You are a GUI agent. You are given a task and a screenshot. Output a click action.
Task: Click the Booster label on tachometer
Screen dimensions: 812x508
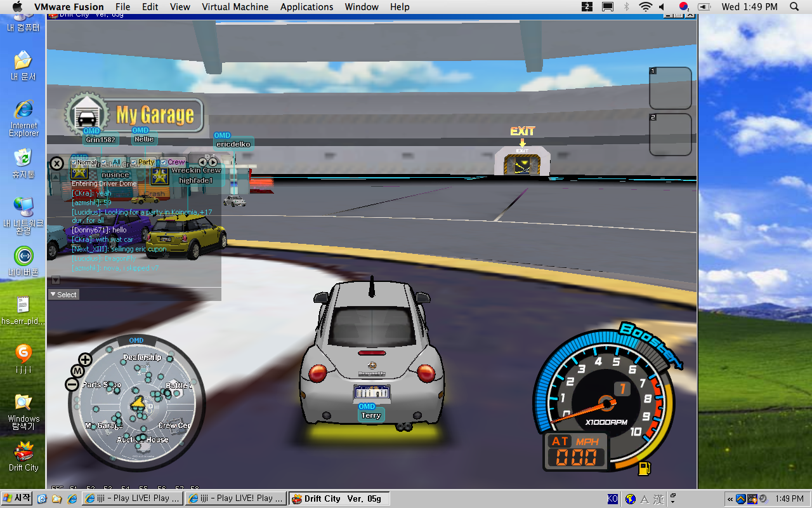click(x=650, y=346)
